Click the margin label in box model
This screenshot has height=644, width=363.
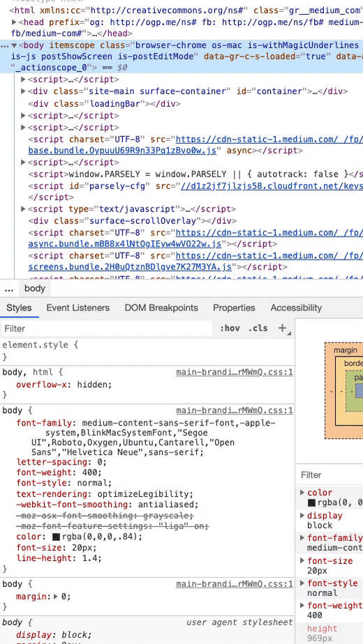pyautogui.click(x=346, y=350)
